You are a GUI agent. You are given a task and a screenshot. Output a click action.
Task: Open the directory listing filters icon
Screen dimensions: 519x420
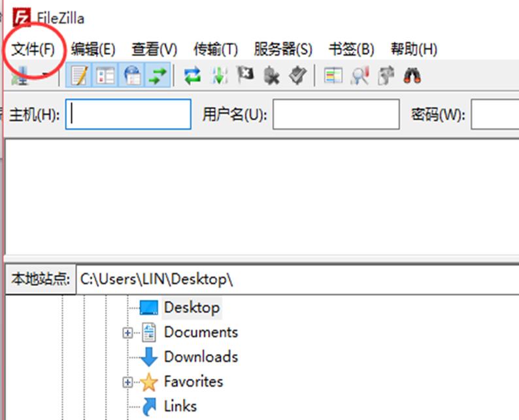point(333,76)
